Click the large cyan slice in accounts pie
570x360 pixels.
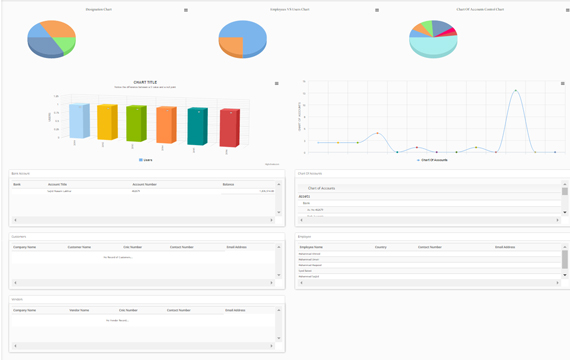point(433,45)
